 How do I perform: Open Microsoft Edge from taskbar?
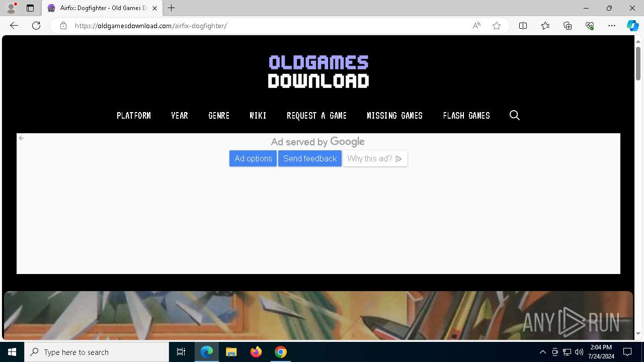pos(207,352)
